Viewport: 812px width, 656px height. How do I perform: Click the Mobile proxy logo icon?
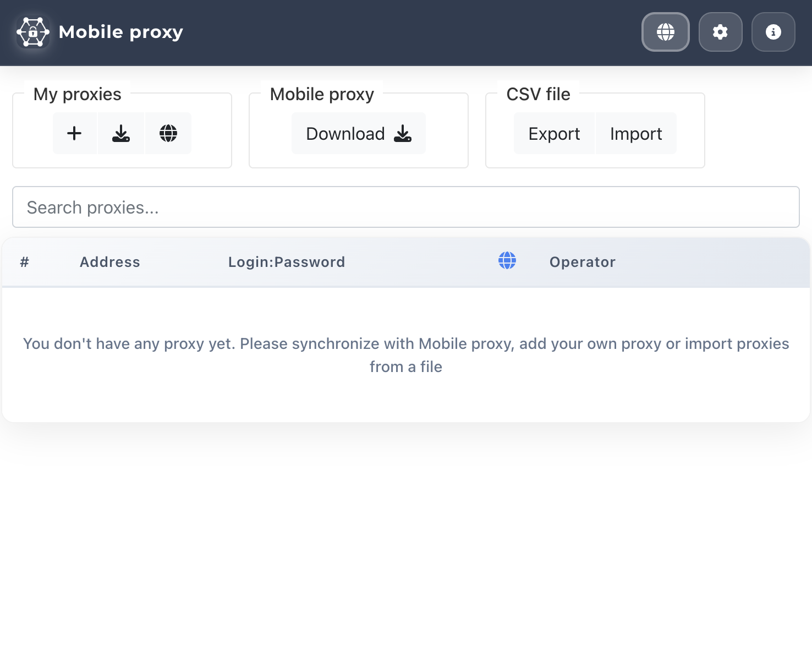(x=33, y=32)
